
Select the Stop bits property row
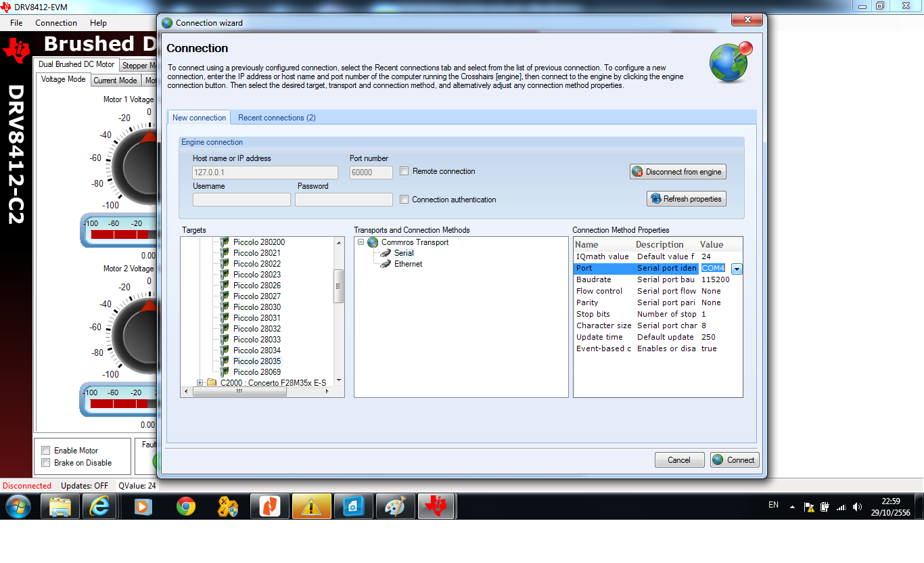click(657, 315)
